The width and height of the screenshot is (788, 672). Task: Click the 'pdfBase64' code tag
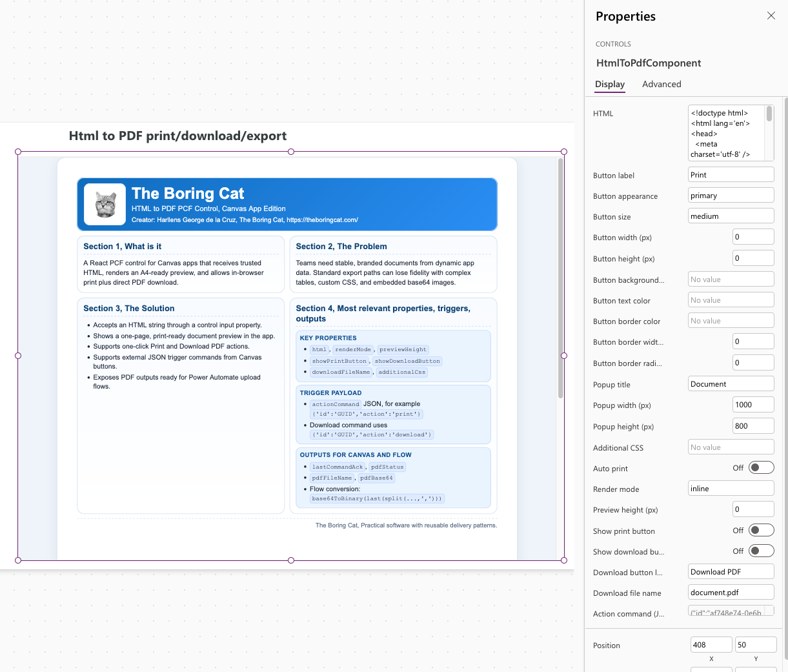[376, 478]
